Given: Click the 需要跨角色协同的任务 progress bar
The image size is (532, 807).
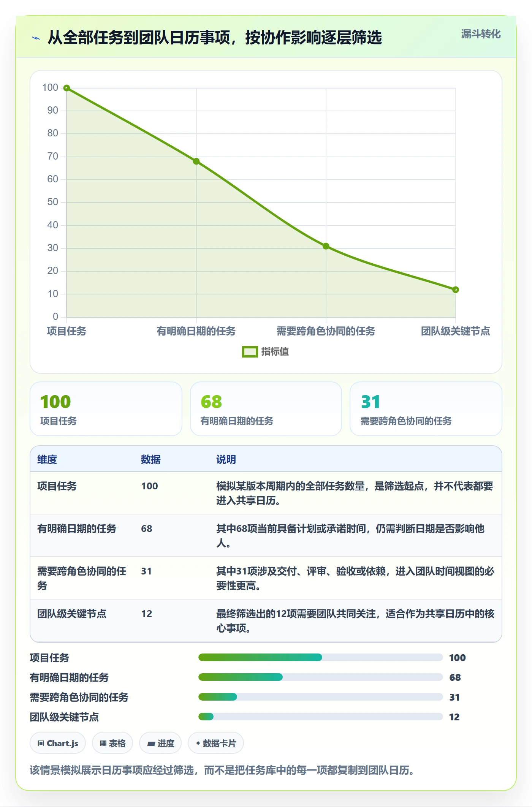Looking at the screenshot, I should (320, 697).
